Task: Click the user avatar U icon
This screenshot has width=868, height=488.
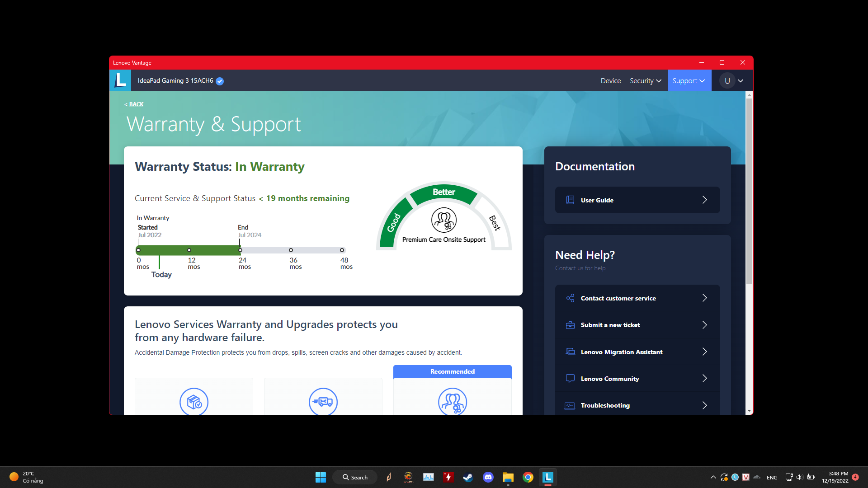Action: [x=727, y=81]
